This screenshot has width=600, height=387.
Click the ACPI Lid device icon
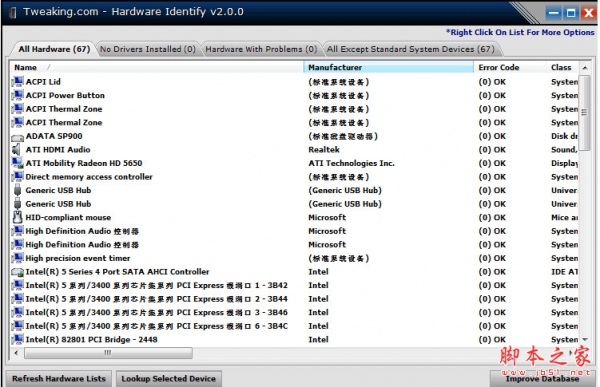point(18,82)
